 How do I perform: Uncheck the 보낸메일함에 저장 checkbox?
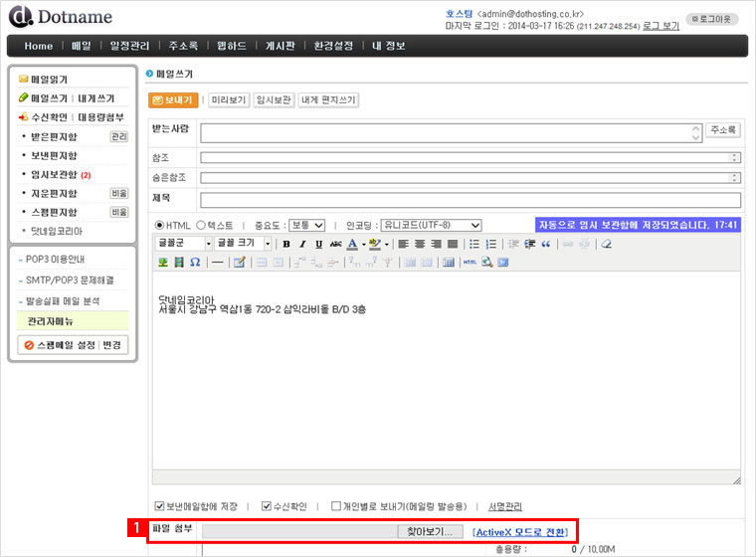[160, 505]
